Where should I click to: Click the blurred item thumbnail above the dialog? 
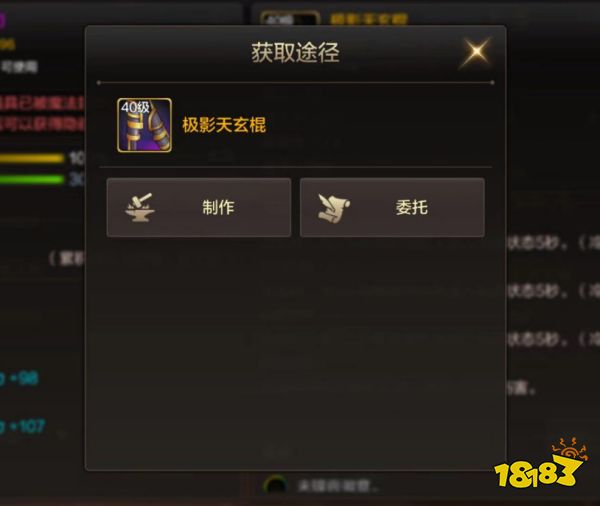click(289, 18)
